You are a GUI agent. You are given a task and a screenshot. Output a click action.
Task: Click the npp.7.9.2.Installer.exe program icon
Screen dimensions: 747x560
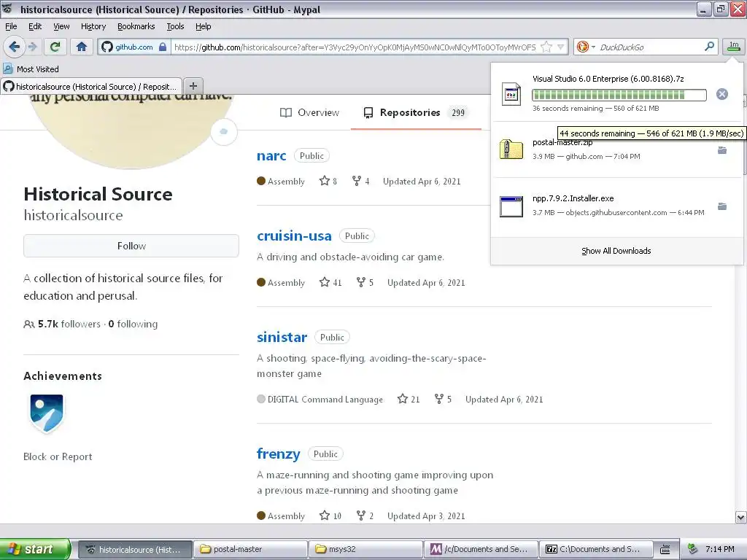tap(511, 206)
